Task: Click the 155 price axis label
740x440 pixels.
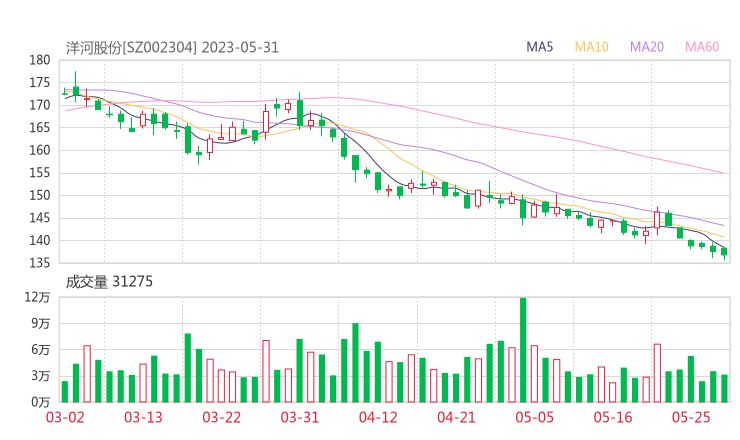Action: (x=40, y=173)
